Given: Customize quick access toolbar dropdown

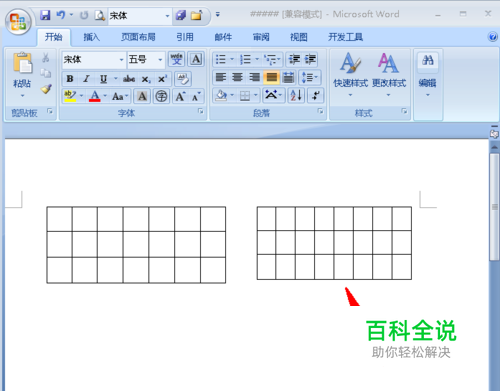Looking at the screenshot, I should point(218,15).
